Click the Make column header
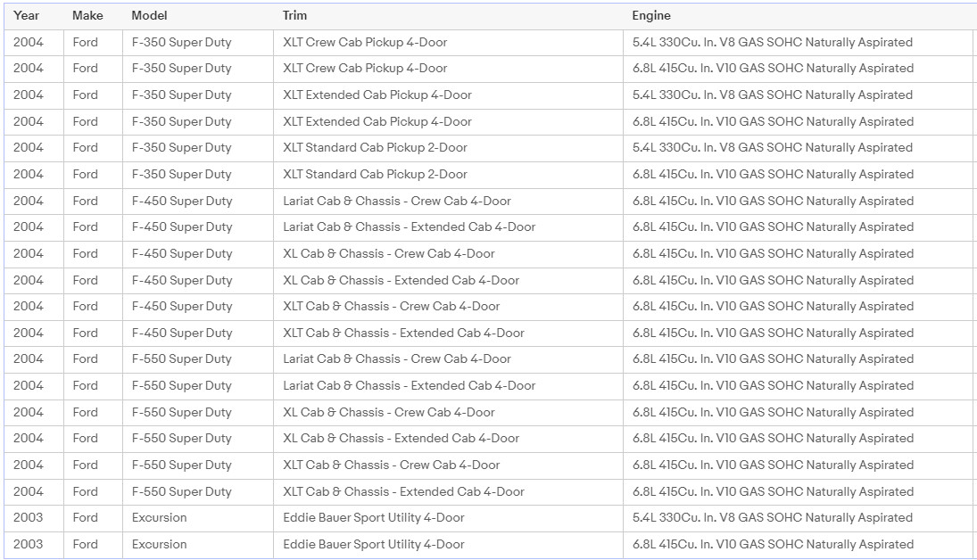 click(x=87, y=15)
